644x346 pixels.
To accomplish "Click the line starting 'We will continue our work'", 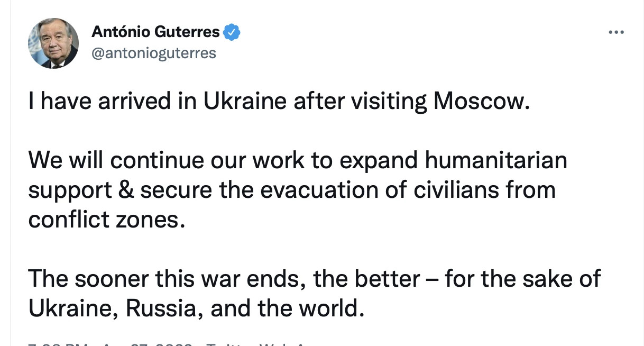I will [298, 160].
